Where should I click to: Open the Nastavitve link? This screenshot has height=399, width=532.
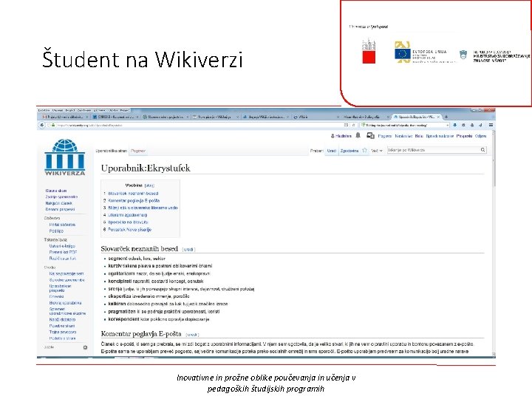(403, 136)
